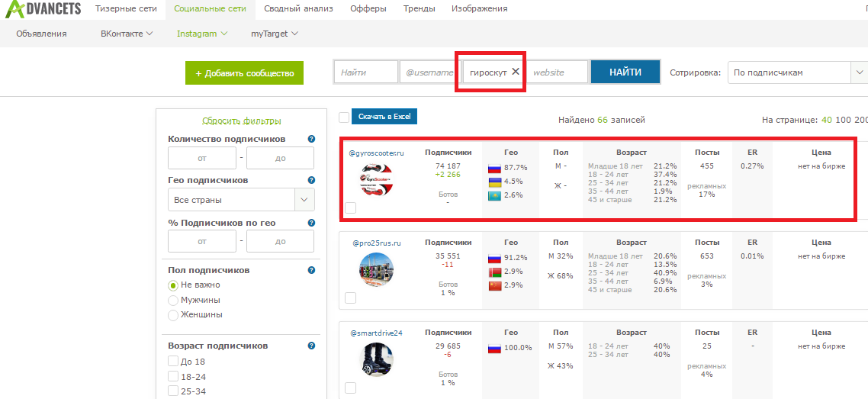868x399 pixels.
Task: Choose the Женщины gender option
Action: point(173,315)
